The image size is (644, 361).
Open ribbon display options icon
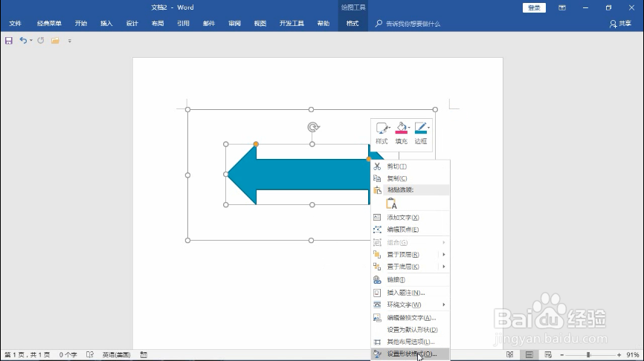[x=562, y=7]
